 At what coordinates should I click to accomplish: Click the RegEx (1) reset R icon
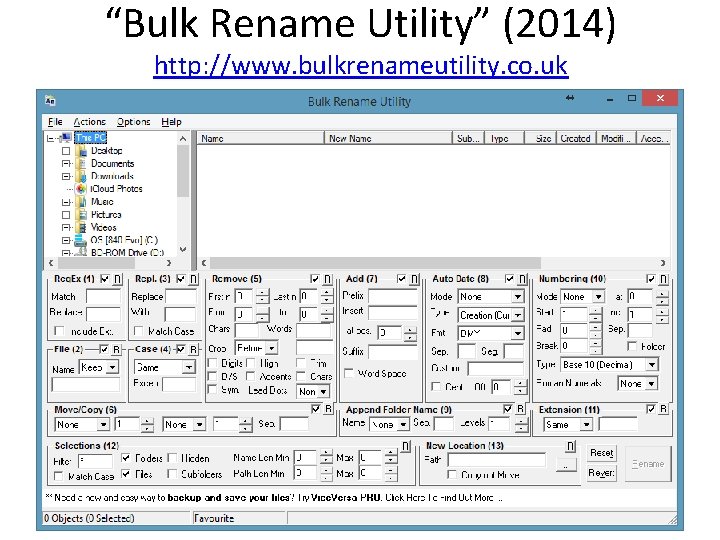118,279
